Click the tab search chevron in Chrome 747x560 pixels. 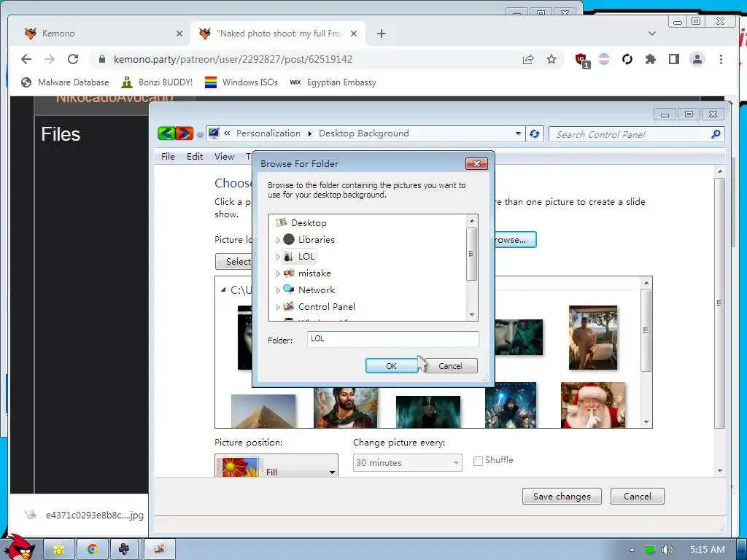652,34
